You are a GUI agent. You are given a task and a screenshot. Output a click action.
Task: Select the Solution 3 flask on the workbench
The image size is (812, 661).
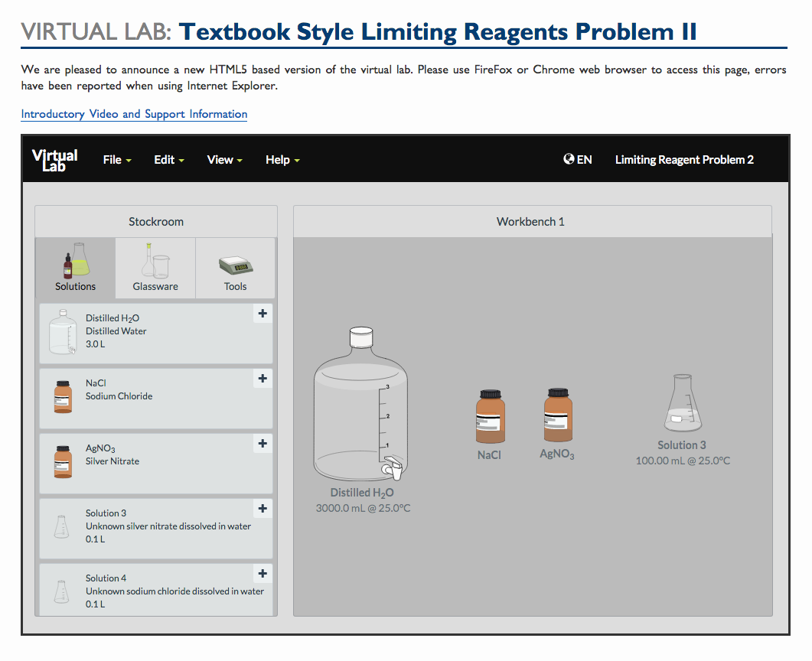[x=681, y=405]
